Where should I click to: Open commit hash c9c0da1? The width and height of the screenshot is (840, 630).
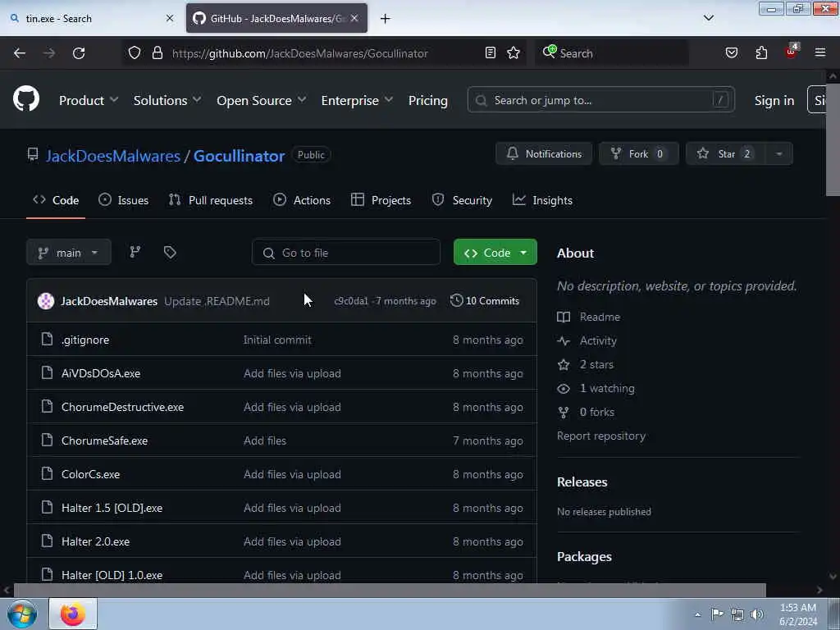coord(351,301)
